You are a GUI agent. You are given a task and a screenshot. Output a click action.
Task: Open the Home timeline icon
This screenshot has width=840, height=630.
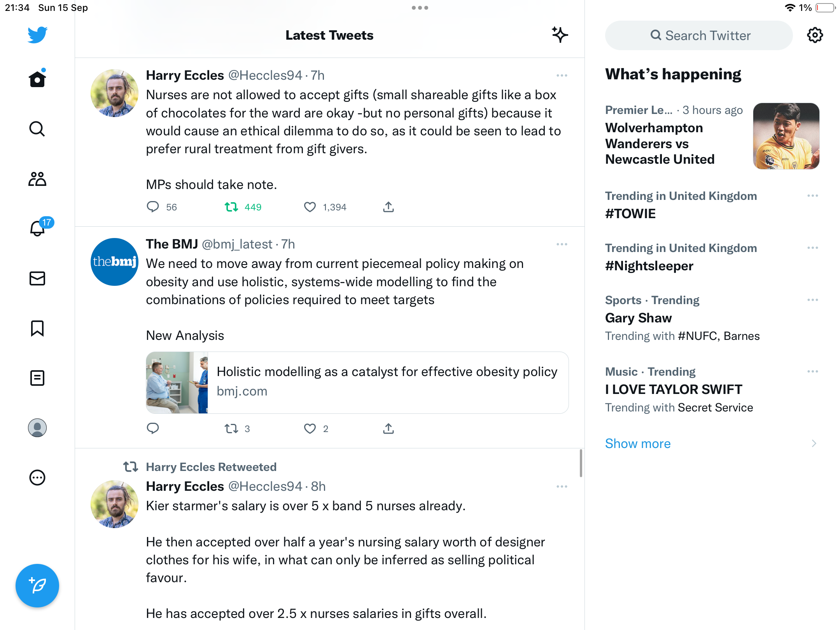[x=37, y=79]
